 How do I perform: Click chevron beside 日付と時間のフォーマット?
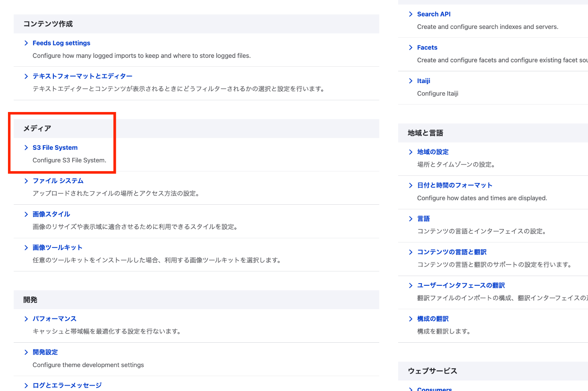[x=411, y=185]
